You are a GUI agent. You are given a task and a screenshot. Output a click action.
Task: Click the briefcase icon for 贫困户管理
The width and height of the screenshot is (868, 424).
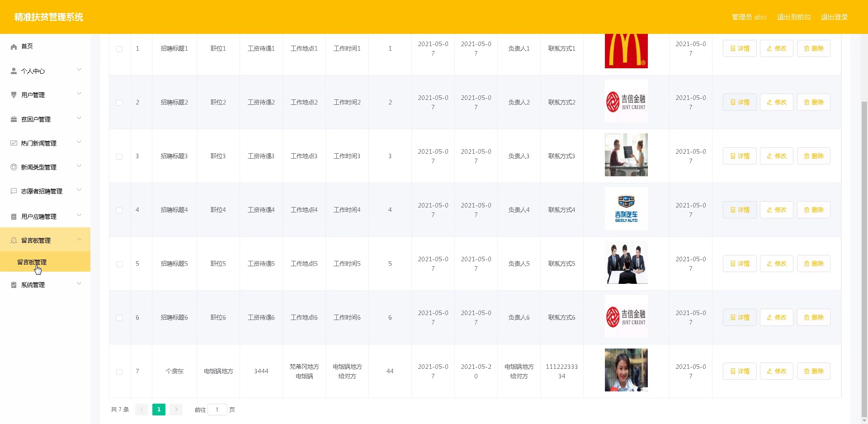tap(14, 119)
